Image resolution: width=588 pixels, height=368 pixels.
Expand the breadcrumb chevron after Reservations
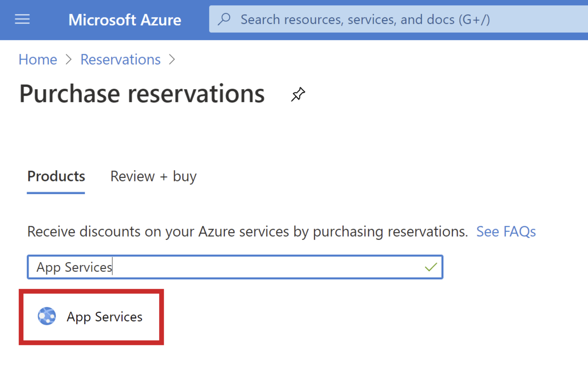coord(172,60)
